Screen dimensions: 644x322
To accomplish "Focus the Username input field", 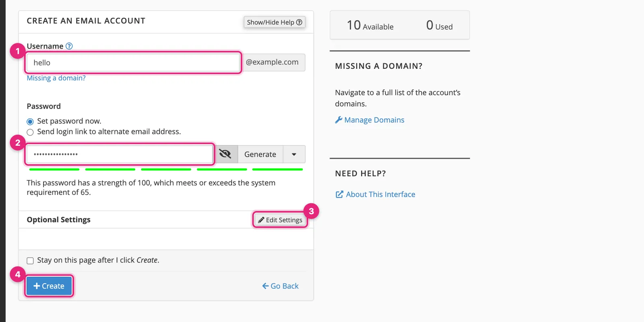I will tap(133, 63).
